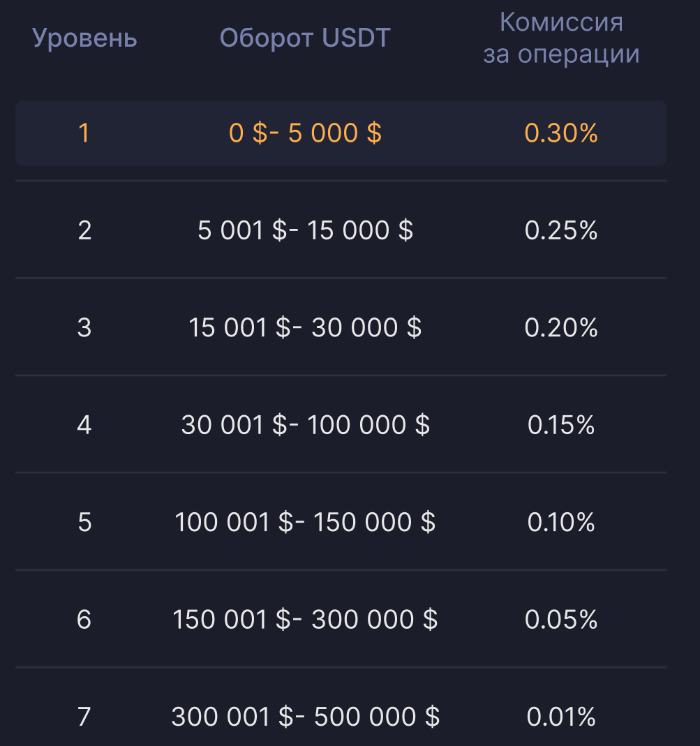Click the Уровень column header
Viewport: 700px width, 746px height.
pyautogui.click(x=84, y=38)
